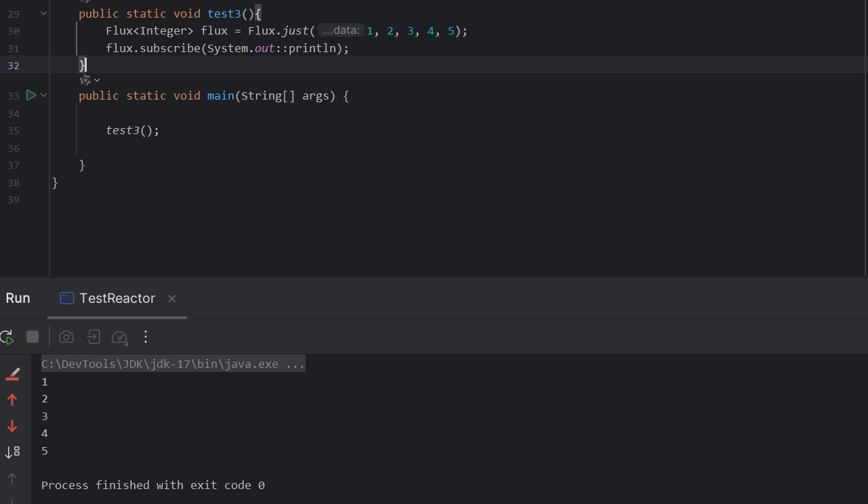Click the closing brace on line 37
Viewport: 868px width, 504px height.
coord(82,165)
